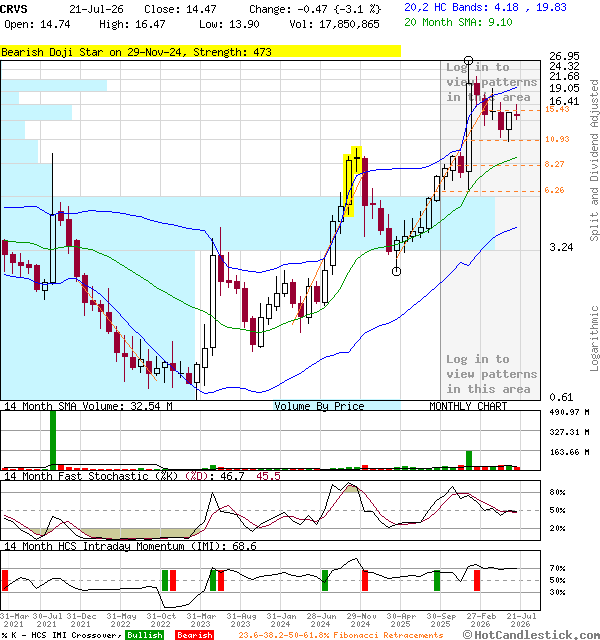Click the green Bullish legend badge
The height and width of the screenshot is (640, 600).
point(144,635)
